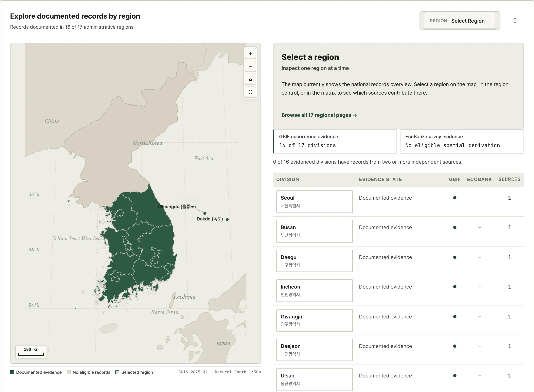This screenshot has width=534, height=392.
Task: Browse all 17 regional pages link
Action: [319, 115]
